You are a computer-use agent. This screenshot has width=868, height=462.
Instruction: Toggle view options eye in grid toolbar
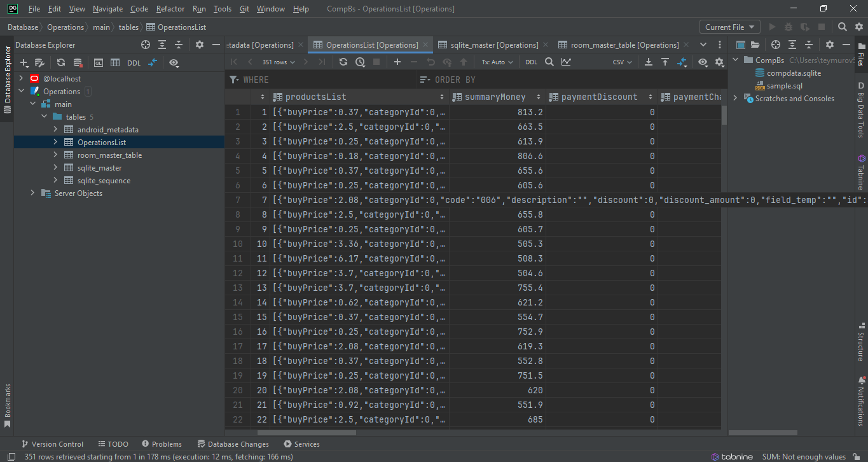[x=703, y=62]
